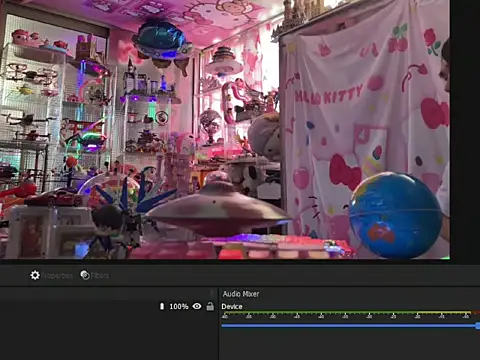Screen dimensions: 480x360
Task: Click the battery level indicator icon
Action: point(162,306)
